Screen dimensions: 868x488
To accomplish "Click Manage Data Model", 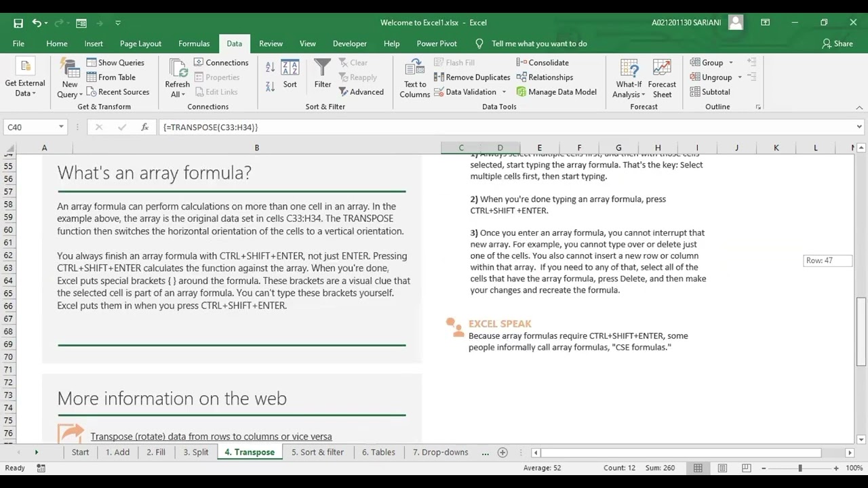I will tap(557, 92).
